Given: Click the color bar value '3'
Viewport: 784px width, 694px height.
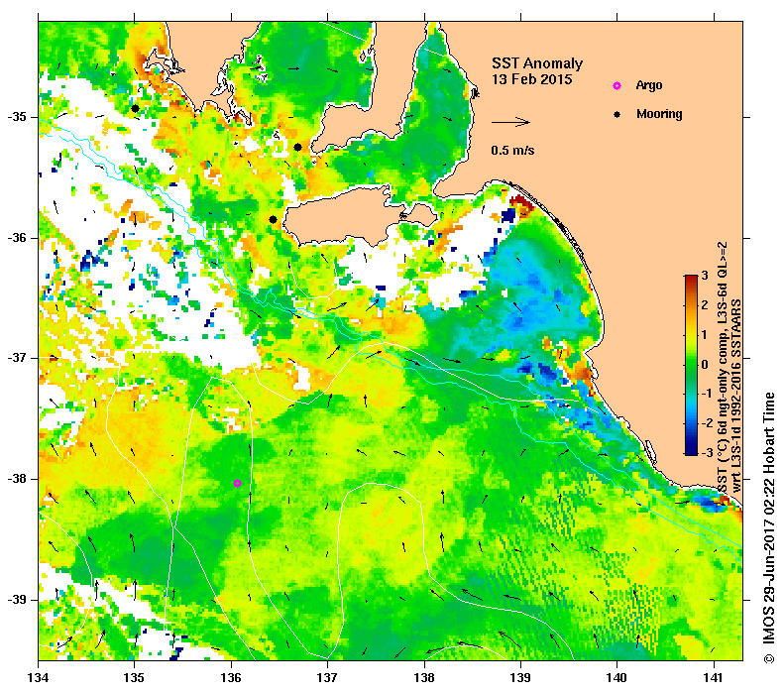Looking at the screenshot, I should (705, 276).
